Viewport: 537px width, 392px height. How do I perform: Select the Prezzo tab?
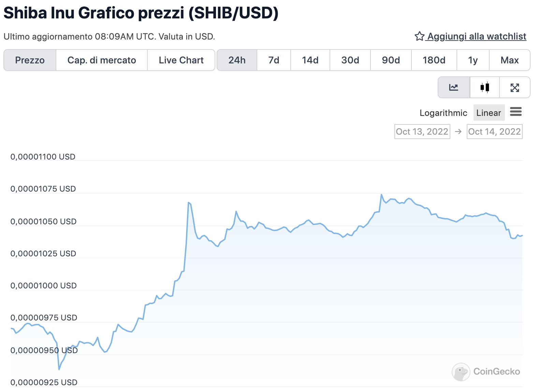(x=30, y=60)
